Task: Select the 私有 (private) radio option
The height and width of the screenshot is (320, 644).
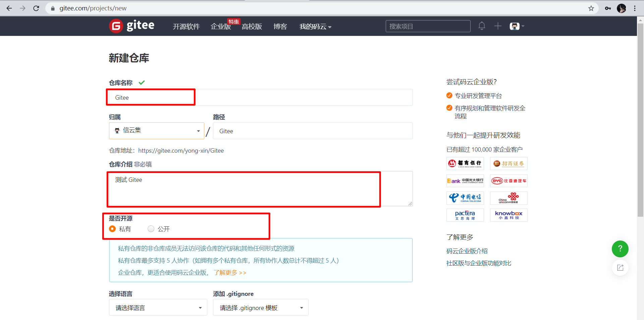Action: point(112,229)
